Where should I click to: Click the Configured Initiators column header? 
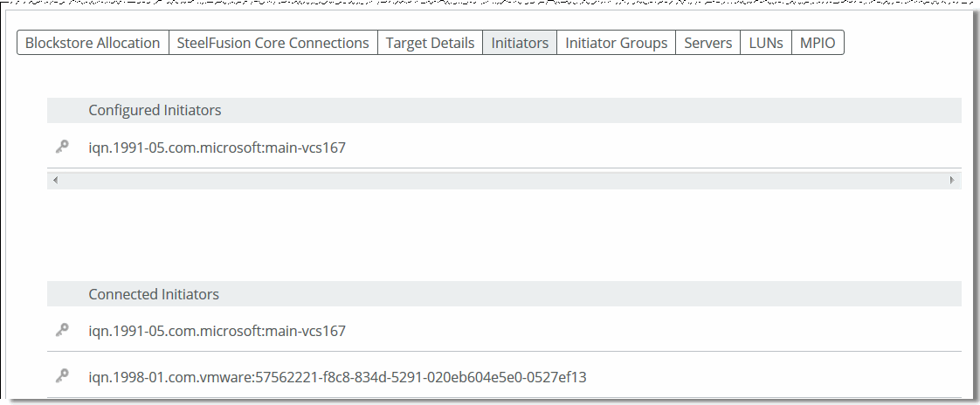[155, 110]
